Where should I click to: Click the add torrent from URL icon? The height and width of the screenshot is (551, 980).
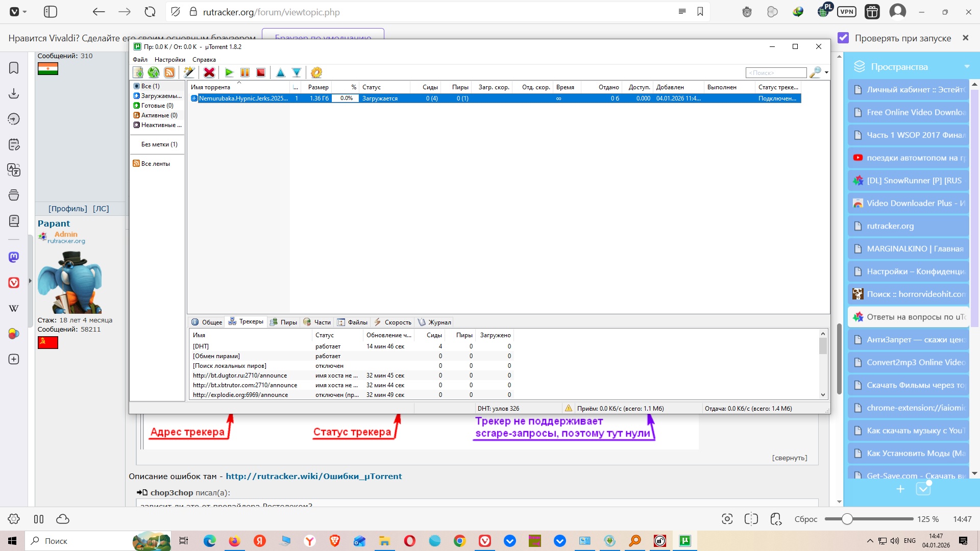tap(154, 72)
